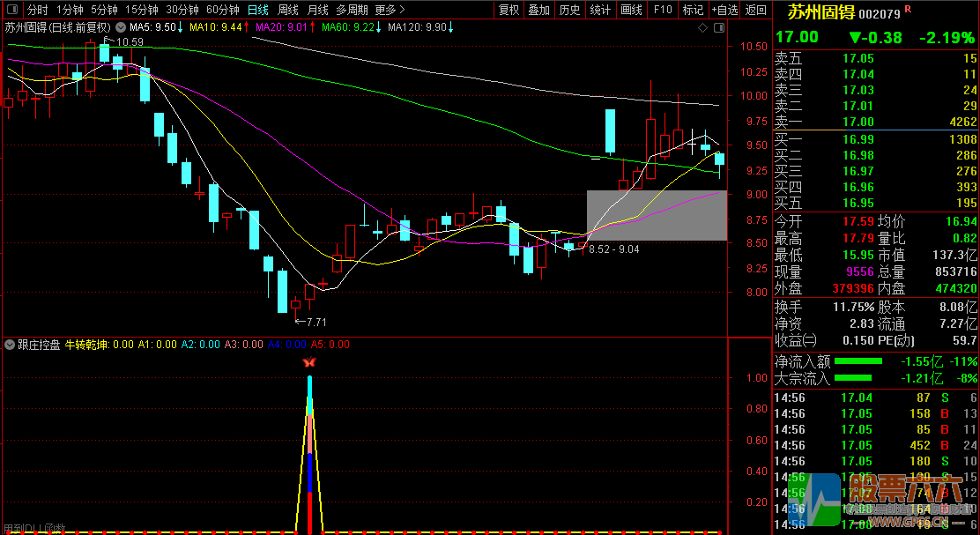Click the panel layout icon at top-left
Image resolution: width=980 pixels, height=535 pixels.
[x=11, y=11]
